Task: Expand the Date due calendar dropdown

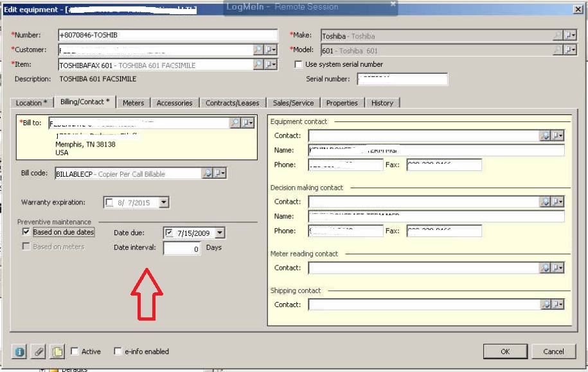Action: (220, 233)
